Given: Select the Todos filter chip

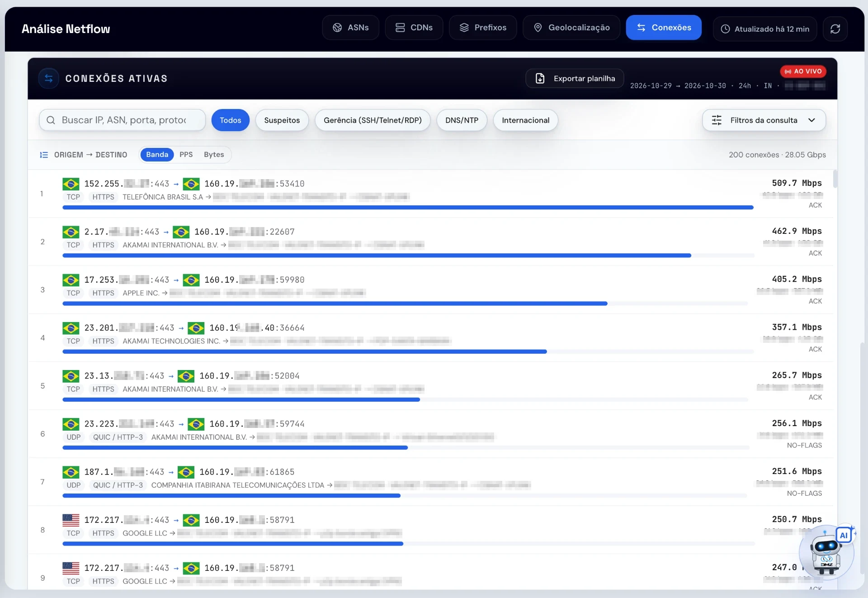Looking at the screenshot, I should 231,120.
